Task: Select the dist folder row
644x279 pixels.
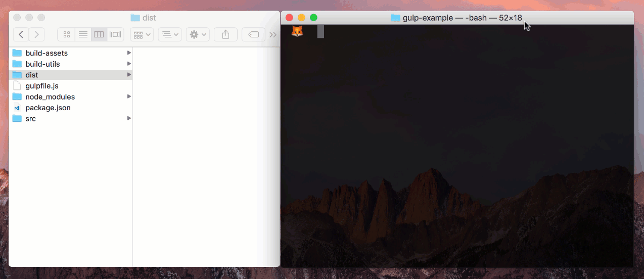Action: (x=71, y=75)
